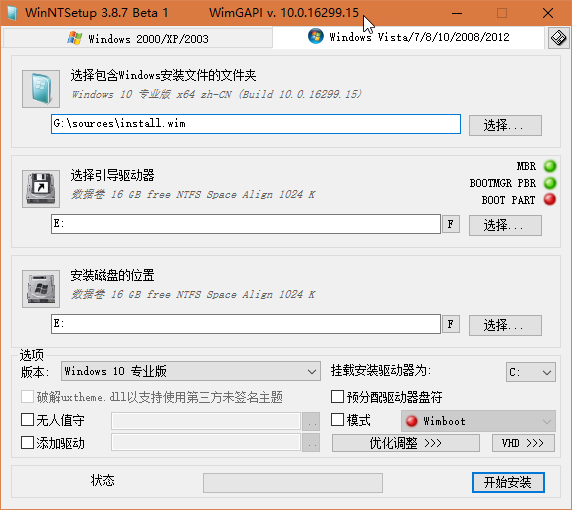Image resolution: width=572 pixels, height=510 pixels.
Task: Click the BOOTMGR PBR green status light
Action: tap(550, 183)
